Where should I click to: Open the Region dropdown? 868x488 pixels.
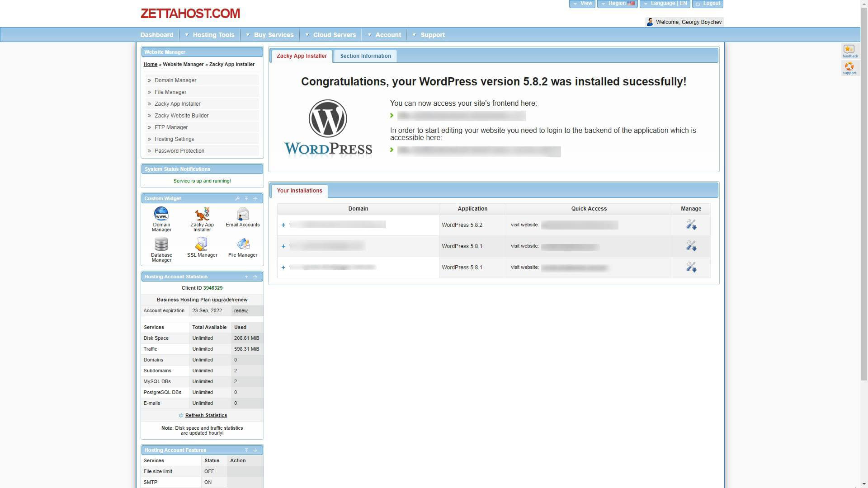pyautogui.click(x=618, y=4)
